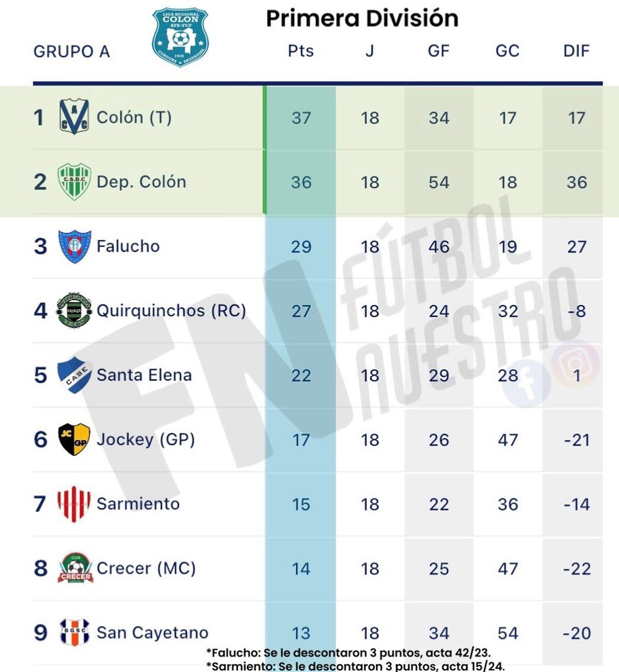Select the Jockey (GP) black-yellow shield
Screen dimensions: 619x672
(74, 439)
